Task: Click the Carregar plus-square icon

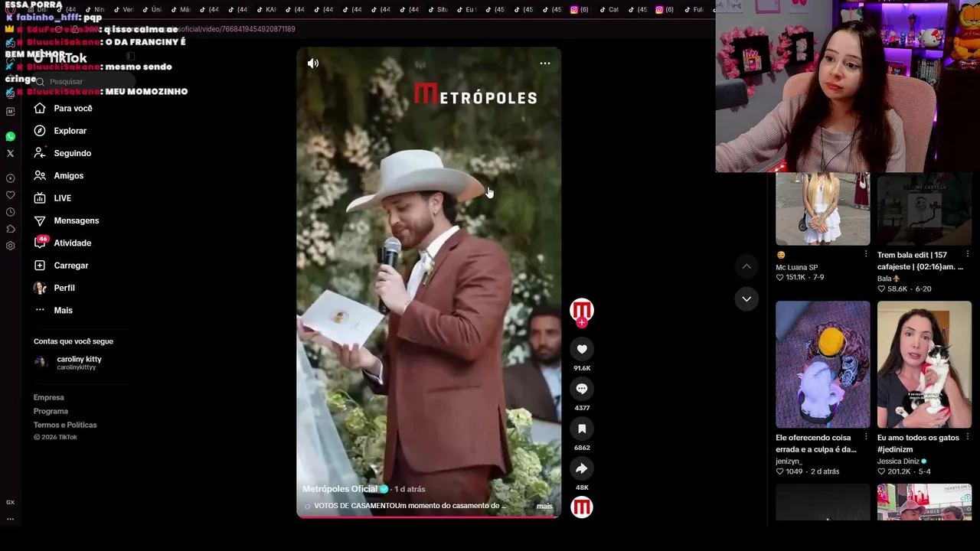Action: (x=40, y=266)
